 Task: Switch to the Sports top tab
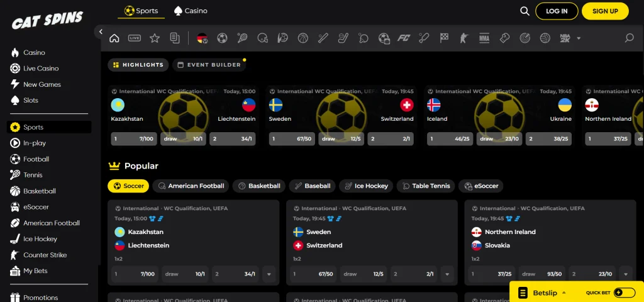coord(141,11)
